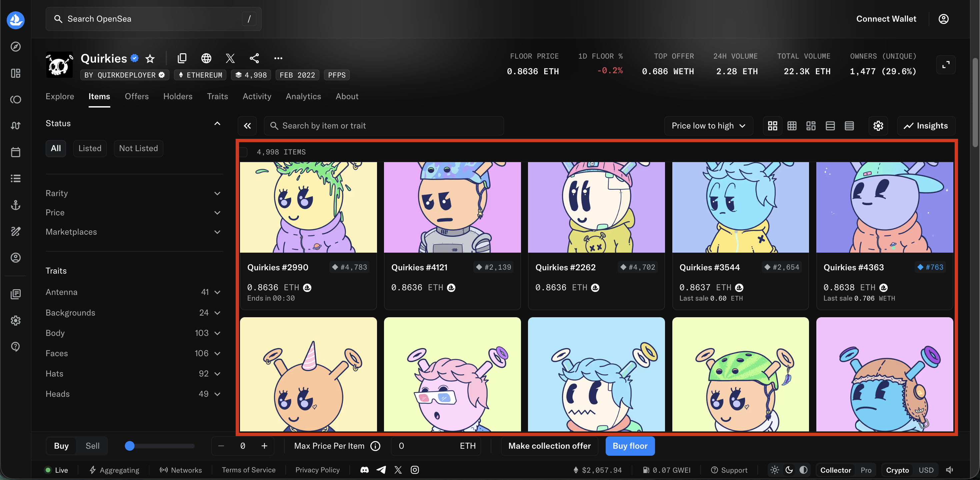Select the Listed status filter
This screenshot has height=480, width=980.
point(90,148)
